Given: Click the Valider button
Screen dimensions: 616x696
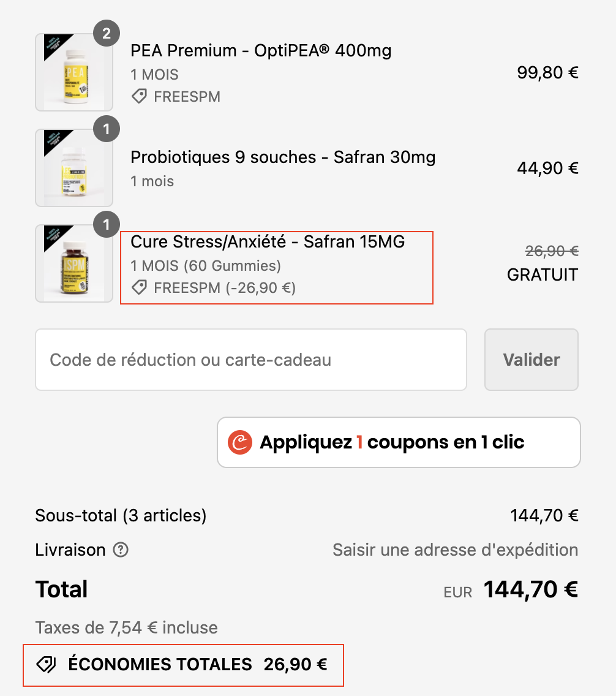Looking at the screenshot, I should [531, 360].
